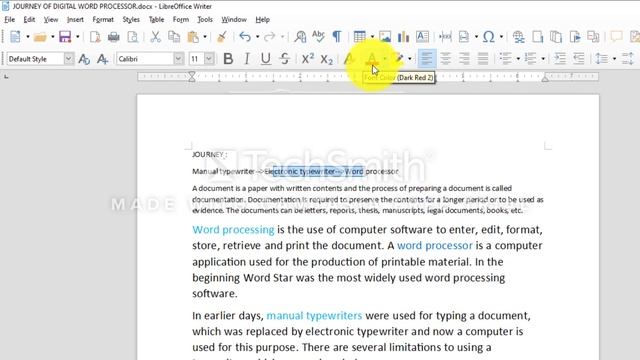
Task: Toggle Print Preview icon
Action: pos(133,37)
